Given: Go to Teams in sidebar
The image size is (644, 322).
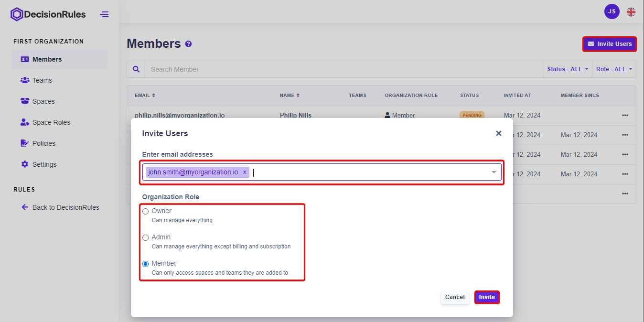Looking at the screenshot, I should pos(42,80).
